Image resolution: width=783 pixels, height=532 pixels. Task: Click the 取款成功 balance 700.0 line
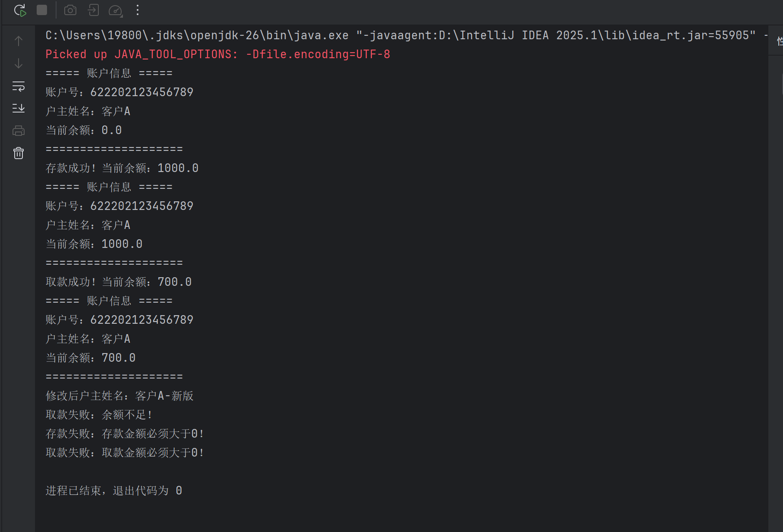tap(119, 282)
